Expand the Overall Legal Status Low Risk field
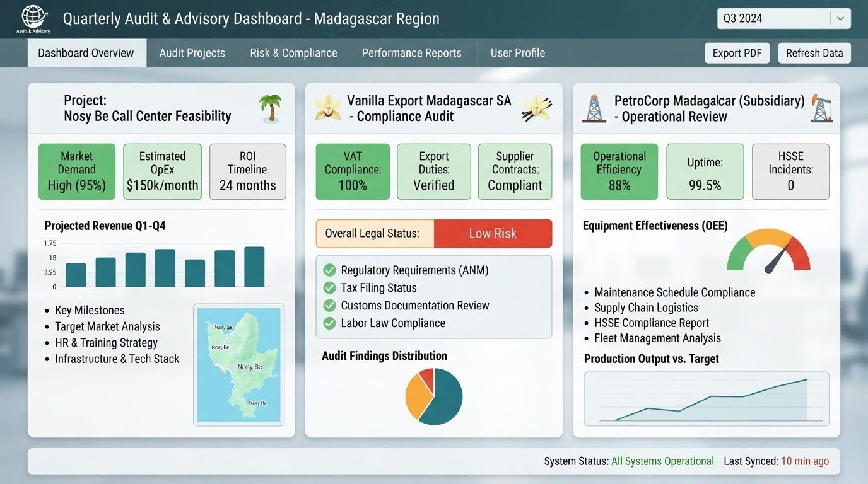 tap(434, 233)
